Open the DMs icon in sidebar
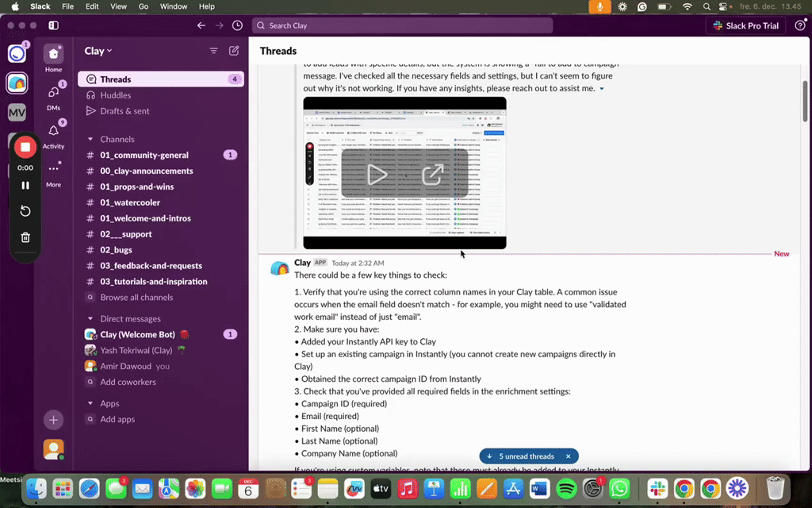 pyautogui.click(x=53, y=93)
